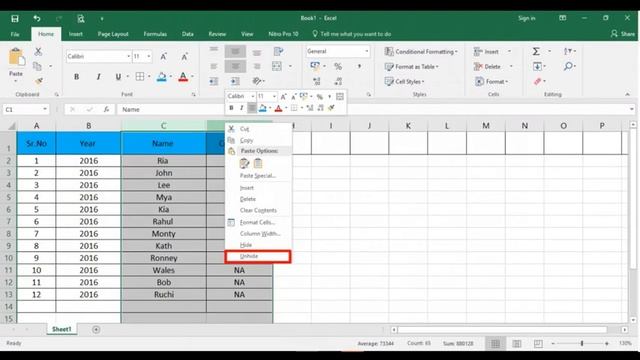Decrease font size with the smaller A icon
Screen dimensions: 640x360
point(184,56)
